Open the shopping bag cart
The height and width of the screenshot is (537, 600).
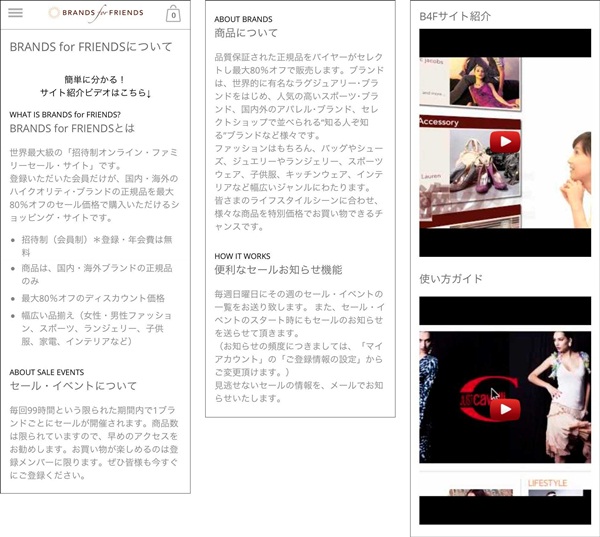click(x=173, y=14)
